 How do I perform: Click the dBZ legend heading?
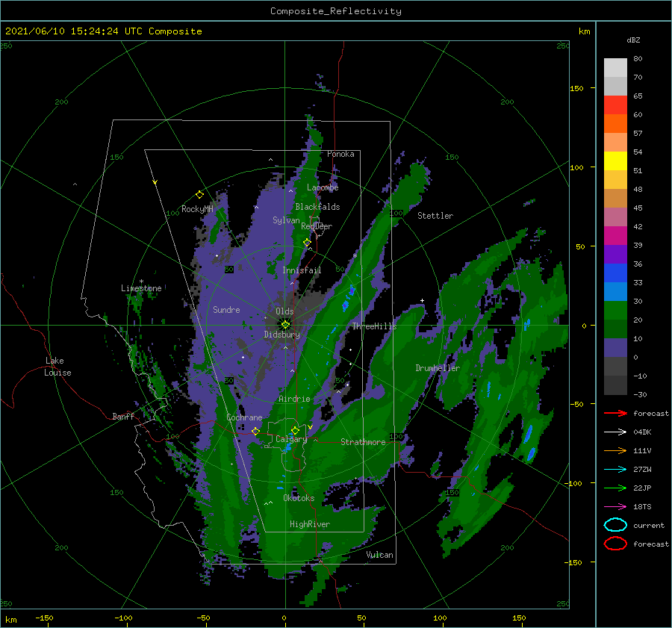[633, 40]
